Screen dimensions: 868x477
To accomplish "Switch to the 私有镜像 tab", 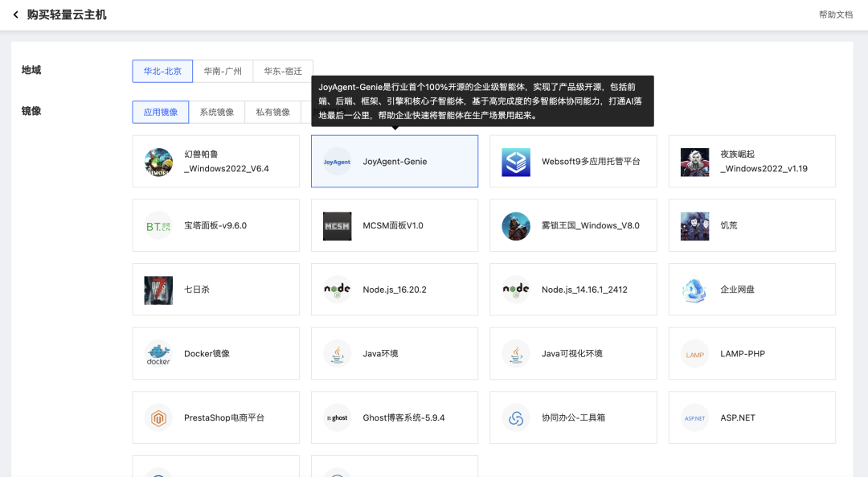I will [x=273, y=112].
